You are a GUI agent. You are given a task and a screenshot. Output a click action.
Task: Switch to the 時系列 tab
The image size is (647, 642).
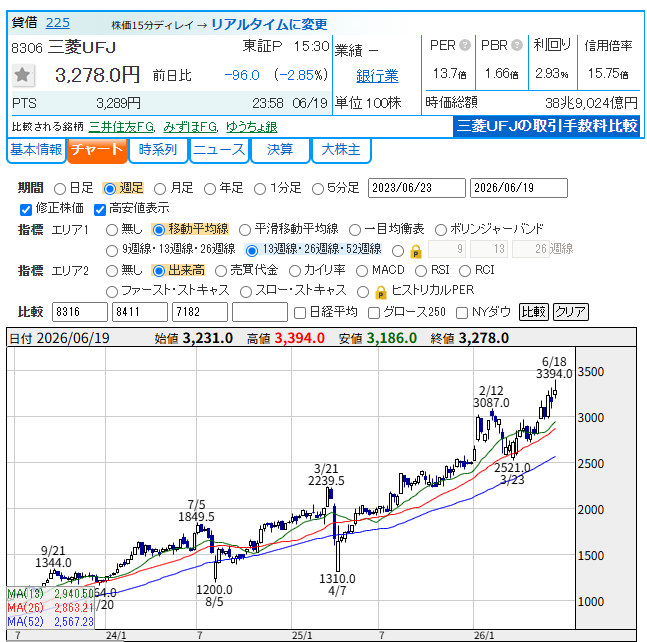tap(158, 150)
